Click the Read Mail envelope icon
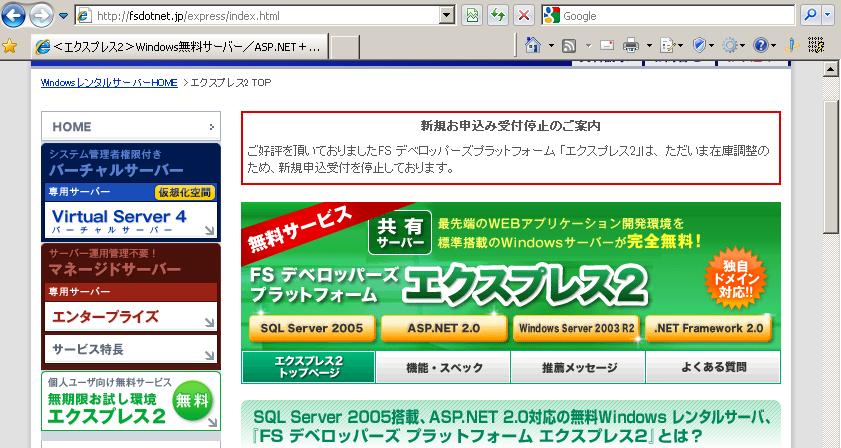841x448 pixels. (x=607, y=46)
